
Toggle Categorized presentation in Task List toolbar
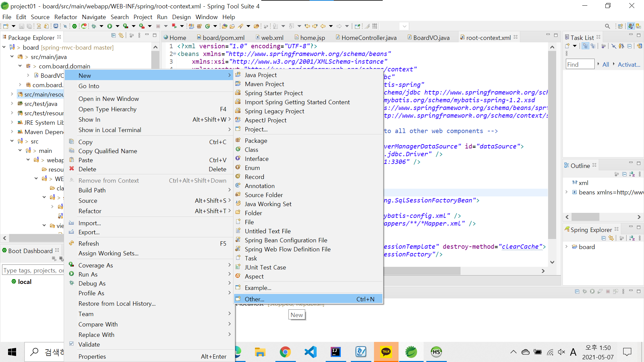(586, 46)
